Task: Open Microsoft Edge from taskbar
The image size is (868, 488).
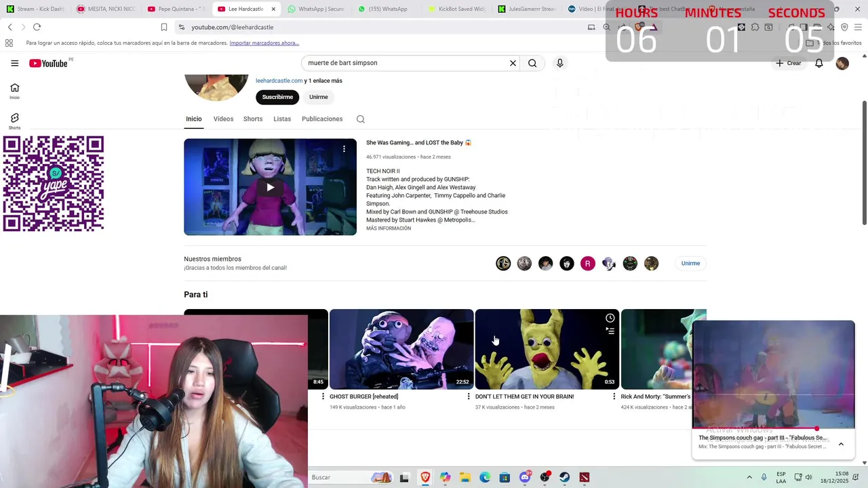Action: click(x=485, y=477)
